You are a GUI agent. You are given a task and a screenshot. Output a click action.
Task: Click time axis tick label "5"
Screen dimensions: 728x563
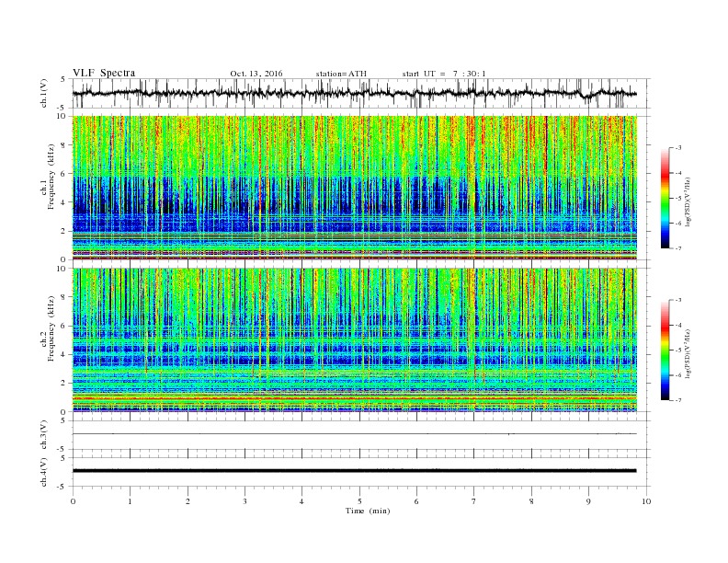click(x=359, y=501)
